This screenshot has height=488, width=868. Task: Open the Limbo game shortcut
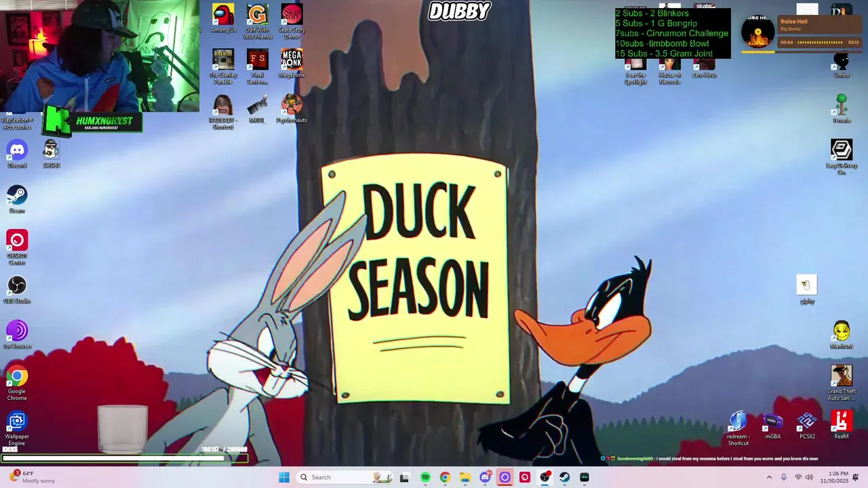pos(842,64)
